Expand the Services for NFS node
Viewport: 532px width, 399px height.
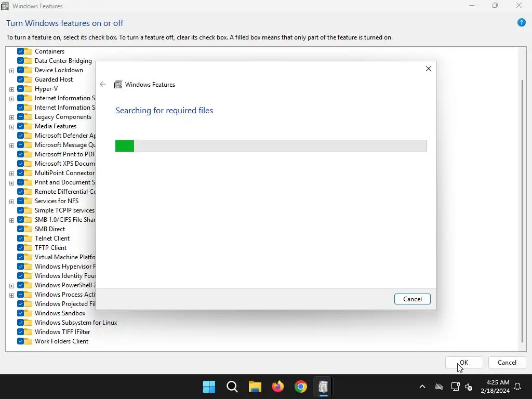coord(11,202)
